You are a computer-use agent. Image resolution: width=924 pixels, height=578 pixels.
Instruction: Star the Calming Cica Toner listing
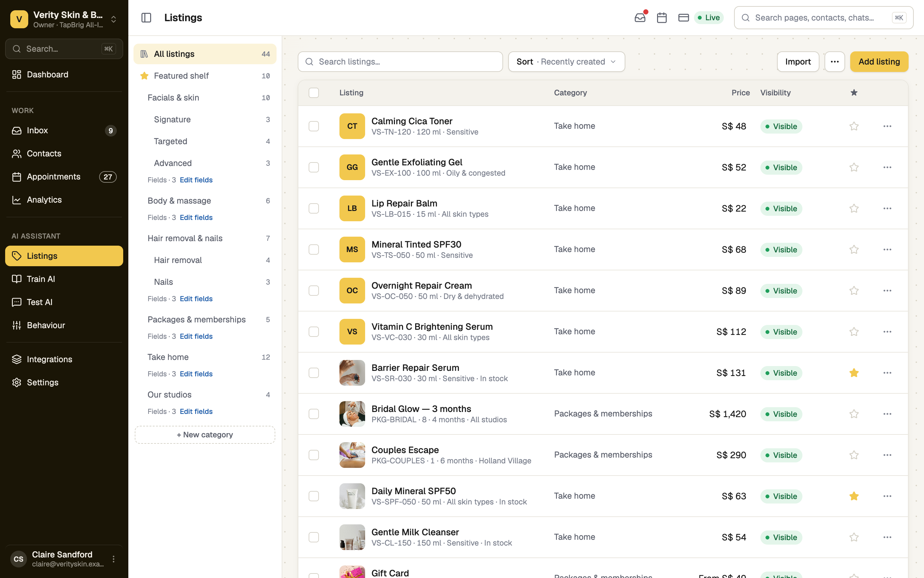pyautogui.click(x=854, y=126)
